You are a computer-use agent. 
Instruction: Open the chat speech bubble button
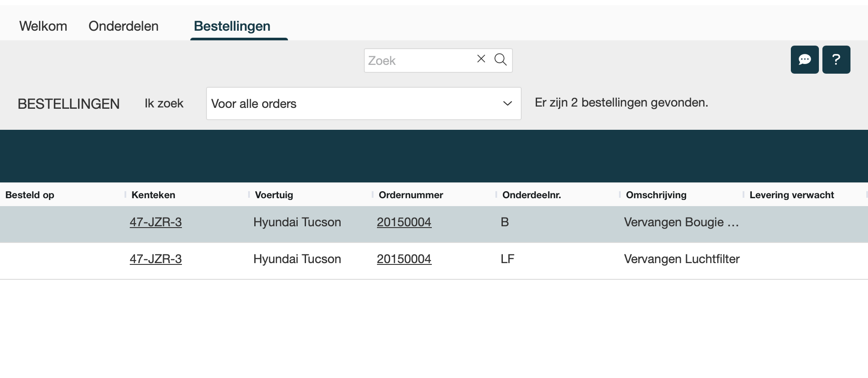(x=804, y=60)
